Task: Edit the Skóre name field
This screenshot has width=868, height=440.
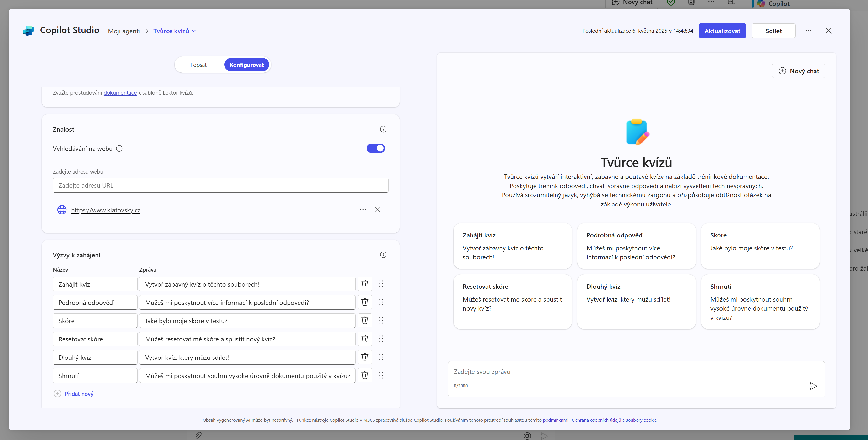Action: pyautogui.click(x=95, y=320)
